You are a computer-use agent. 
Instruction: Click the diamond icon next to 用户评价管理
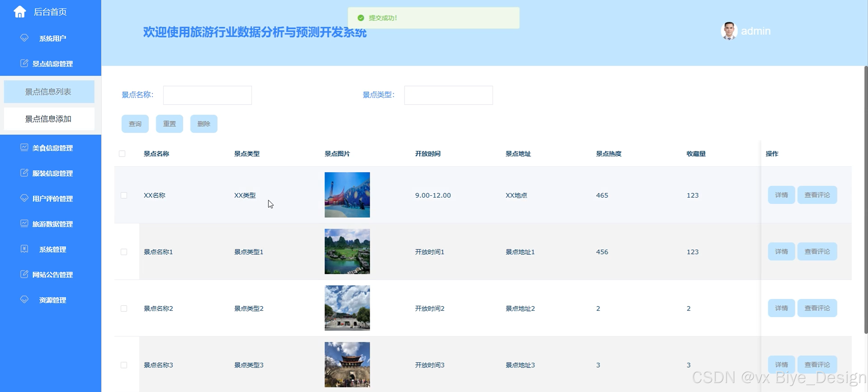pyautogui.click(x=24, y=198)
